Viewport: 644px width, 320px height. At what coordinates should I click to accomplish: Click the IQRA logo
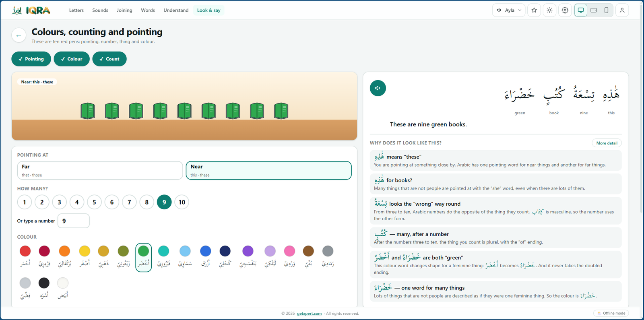(x=31, y=10)
